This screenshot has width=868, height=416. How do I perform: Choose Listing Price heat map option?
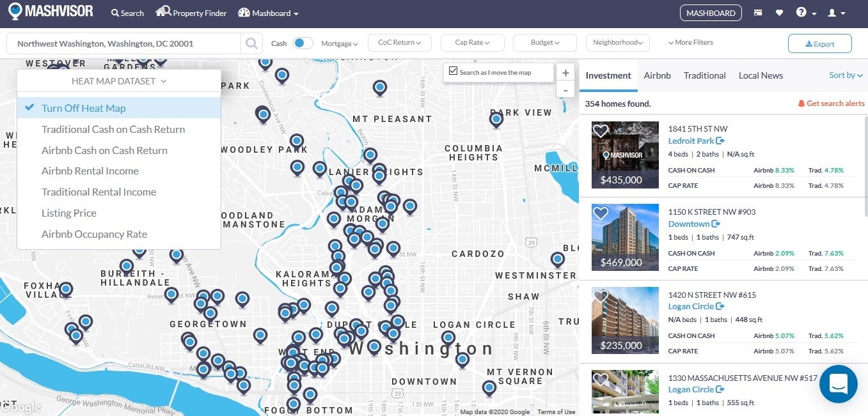[69, 213]
